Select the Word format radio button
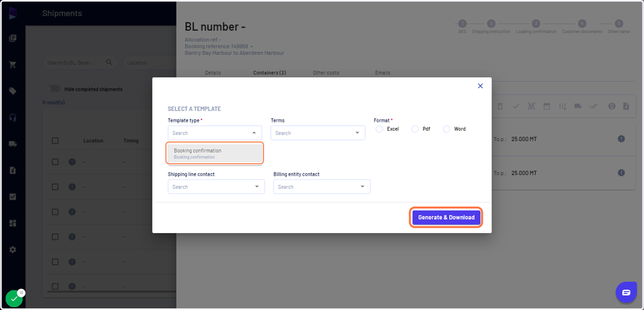The height and width of the screenshot is (310, 644). coord(447,129)
